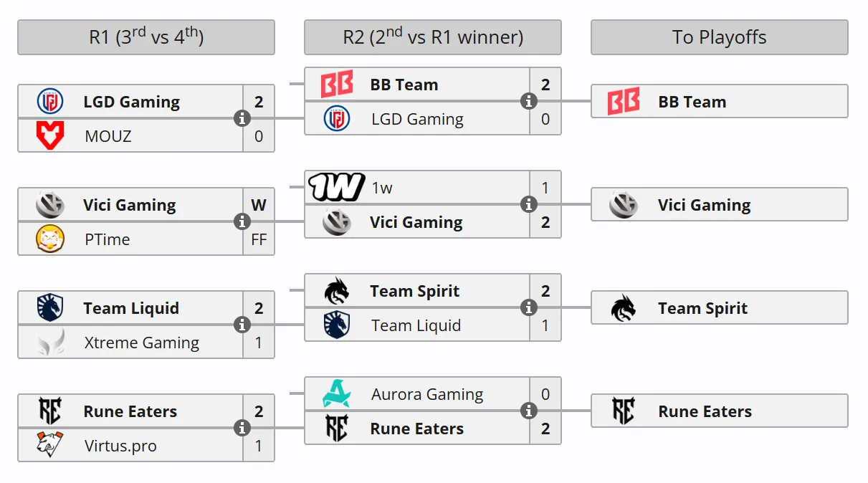Show match details for 1w vs Vici Gaming
The image size is (868, 483).
pyautogui.click(x=529, y=204)
